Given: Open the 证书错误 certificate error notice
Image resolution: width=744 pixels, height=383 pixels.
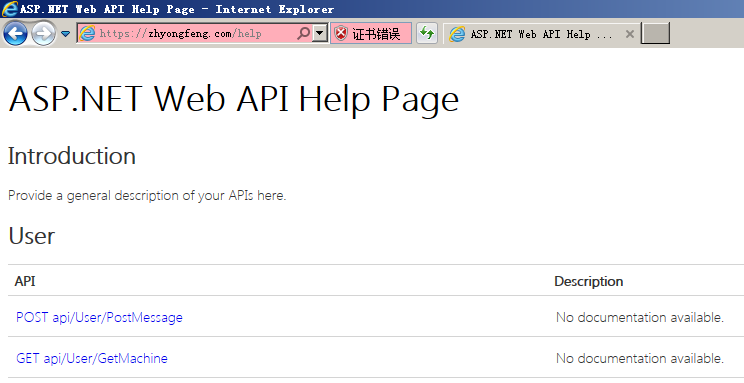Looking at the screenshot, I should [371, 34].
